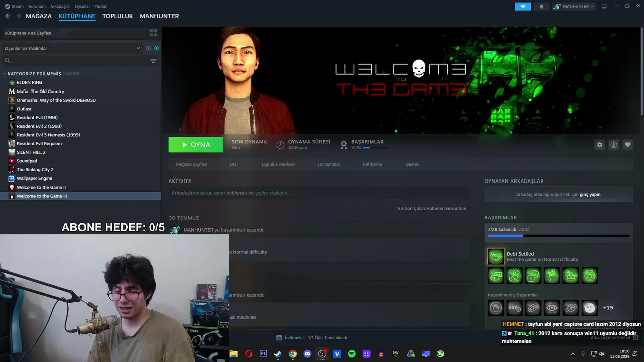Open the Yardım menu
The height and width of the screenshot is (362, 644).
click(101, 6)
